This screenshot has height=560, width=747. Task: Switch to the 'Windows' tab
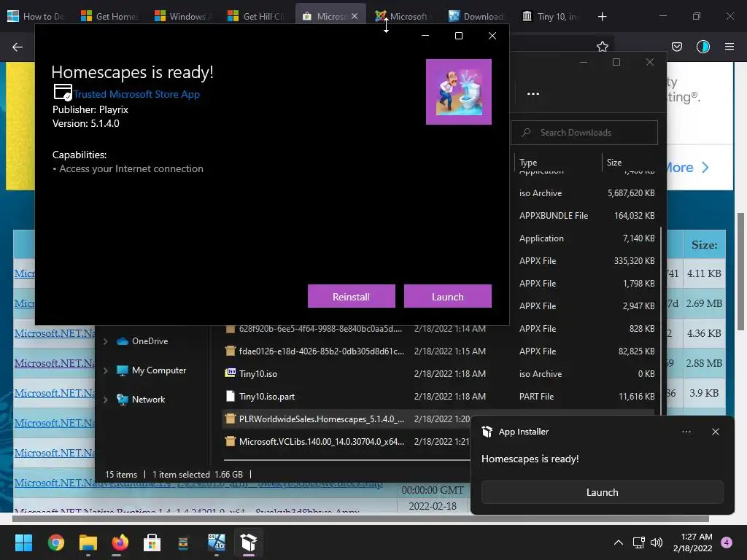[184, 17]
